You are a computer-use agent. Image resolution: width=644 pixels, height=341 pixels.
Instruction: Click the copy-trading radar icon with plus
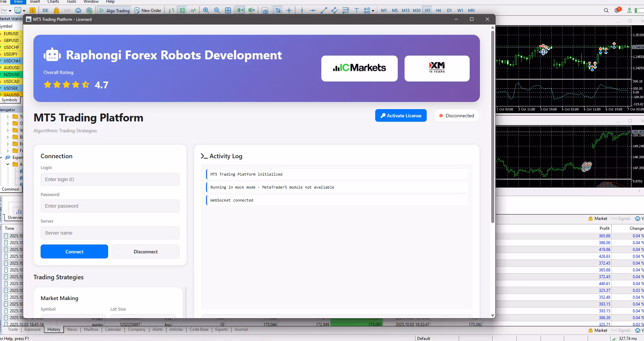(89, 11)
